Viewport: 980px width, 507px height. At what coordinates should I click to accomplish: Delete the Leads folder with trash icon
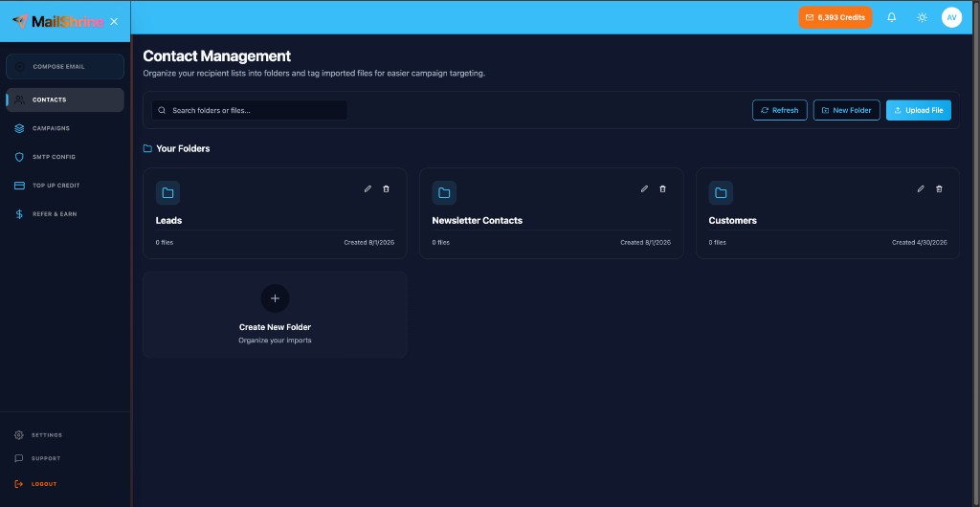[386, 188]
